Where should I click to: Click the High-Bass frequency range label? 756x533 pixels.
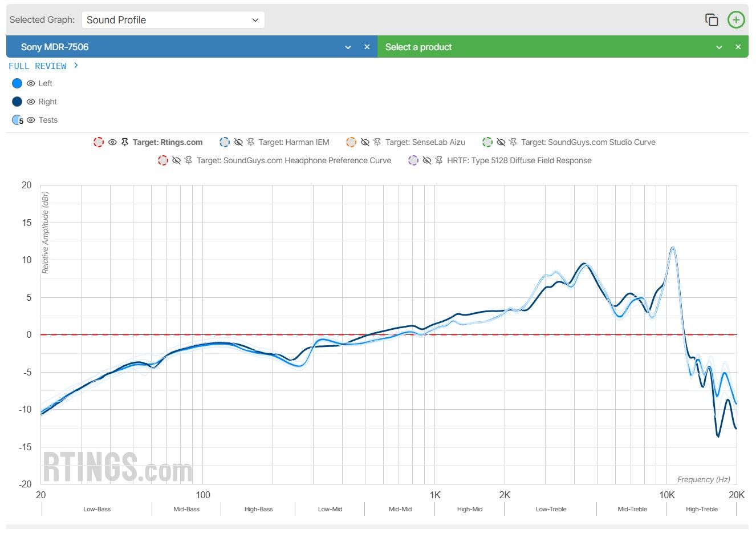tap(258, 509)
